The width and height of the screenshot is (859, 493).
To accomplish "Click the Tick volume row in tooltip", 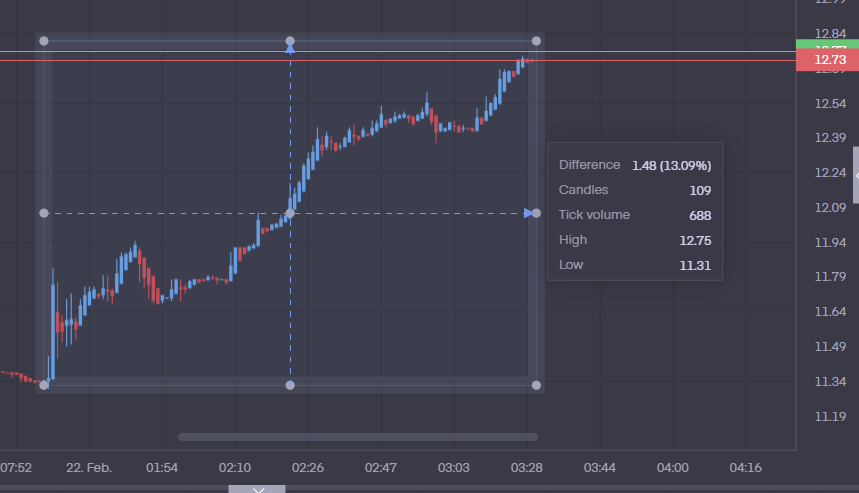I will tap(634, 215).
